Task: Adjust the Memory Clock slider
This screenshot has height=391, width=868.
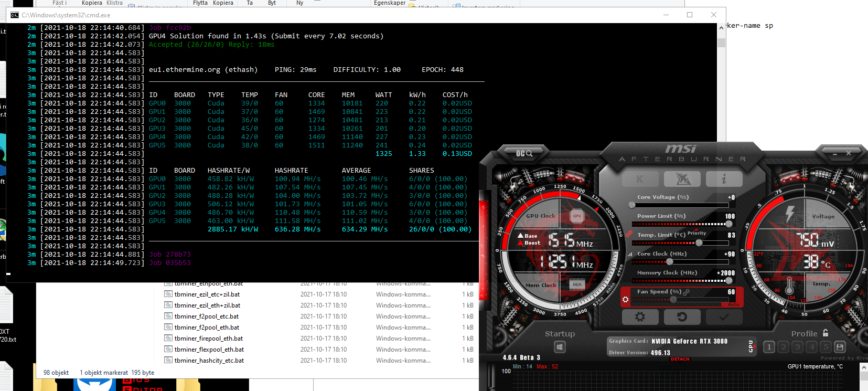Action: click(x=682, y=280)
